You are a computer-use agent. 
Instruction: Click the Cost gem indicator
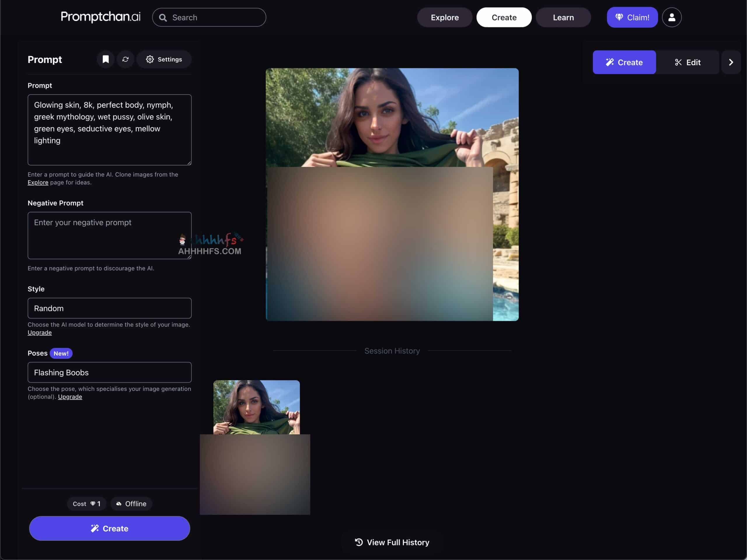tap(86, 504)
